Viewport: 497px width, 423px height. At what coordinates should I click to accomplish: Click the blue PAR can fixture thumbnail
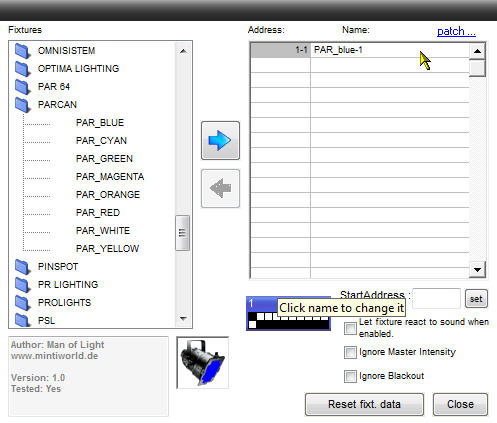coord(202,363)
